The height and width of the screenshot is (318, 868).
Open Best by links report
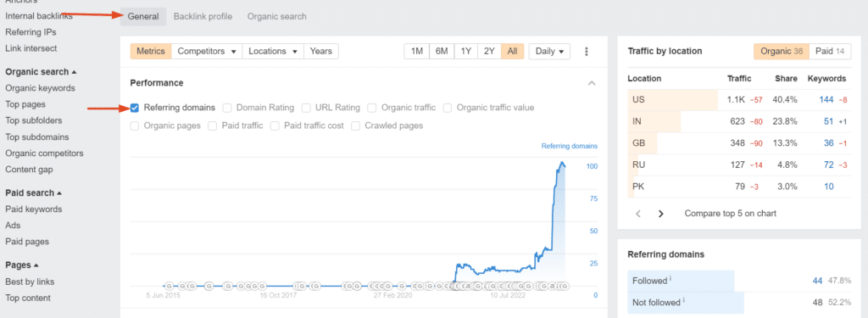(x=30, y=282)
